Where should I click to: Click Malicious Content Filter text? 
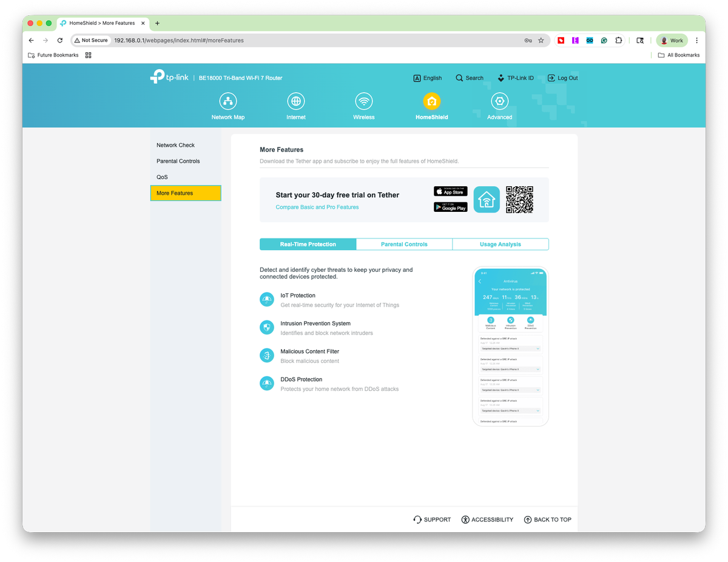tap(309, 351)
